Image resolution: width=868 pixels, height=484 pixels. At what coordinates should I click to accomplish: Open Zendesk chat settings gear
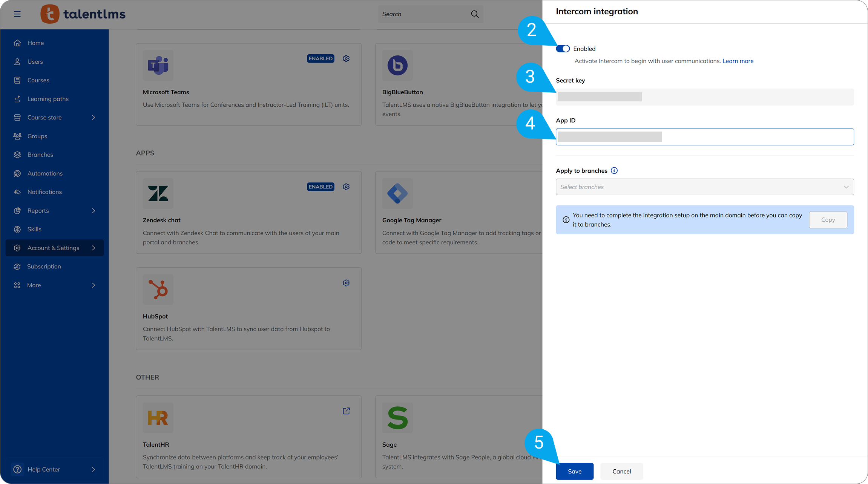pyautogui.click(x=346, y=187)
